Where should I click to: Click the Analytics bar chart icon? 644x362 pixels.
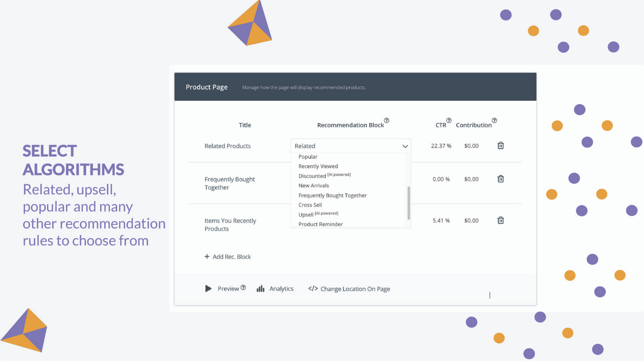pyautogui.click(x=260, y=288)
